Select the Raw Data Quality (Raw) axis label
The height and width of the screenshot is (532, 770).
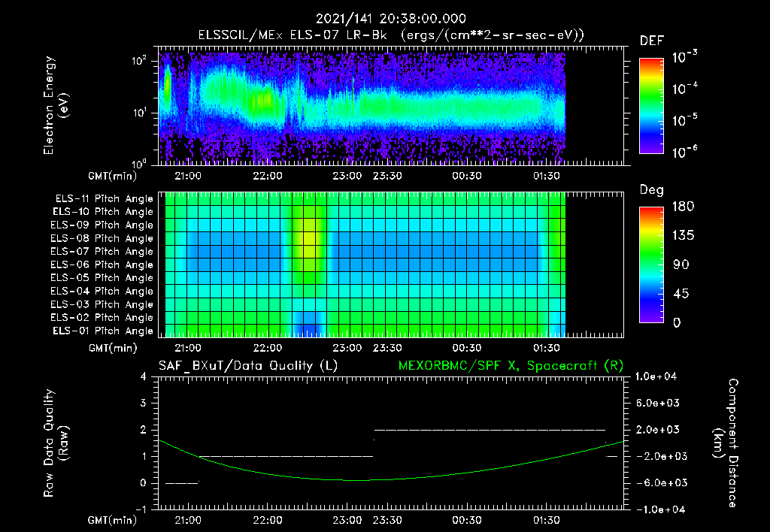pos(56,443)
